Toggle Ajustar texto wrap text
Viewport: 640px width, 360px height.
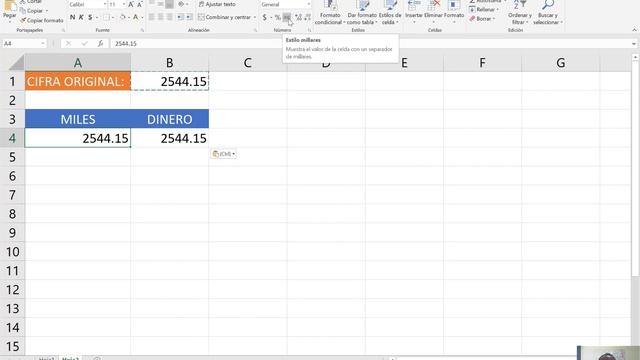pos(217,4)
